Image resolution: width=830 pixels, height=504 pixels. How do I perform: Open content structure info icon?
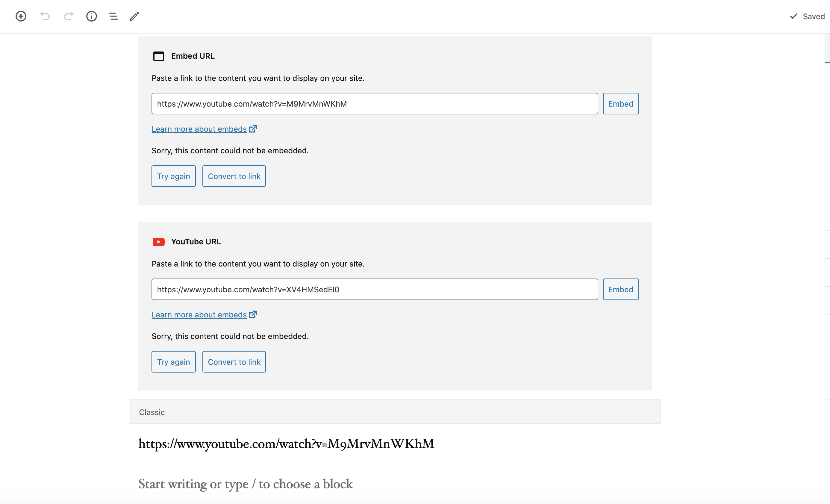point(92,16)
